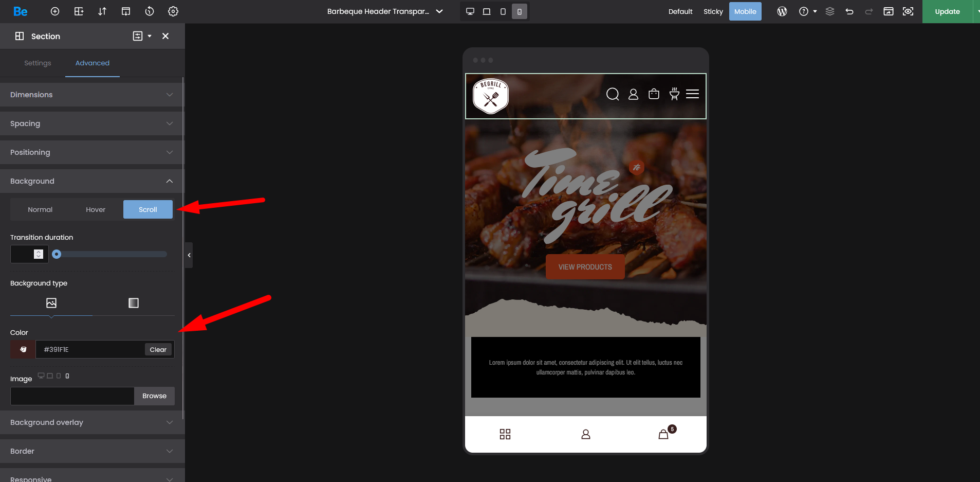Screen dimensions: 980x482
Task: Click the grid icon in the bottom mobile bar
Action: 505,434
